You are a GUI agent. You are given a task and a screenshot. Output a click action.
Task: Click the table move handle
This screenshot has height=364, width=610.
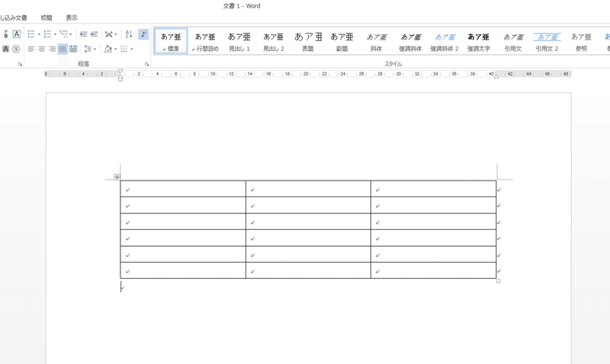click(117, 177)
